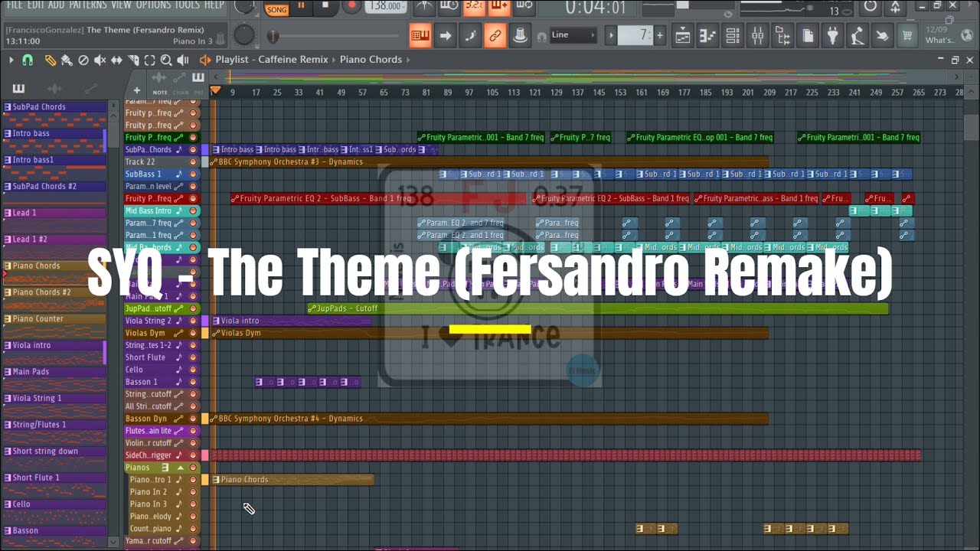Open the Line snap dropdown
Viewport: 980px width, 551px height.
coord(573,35)
